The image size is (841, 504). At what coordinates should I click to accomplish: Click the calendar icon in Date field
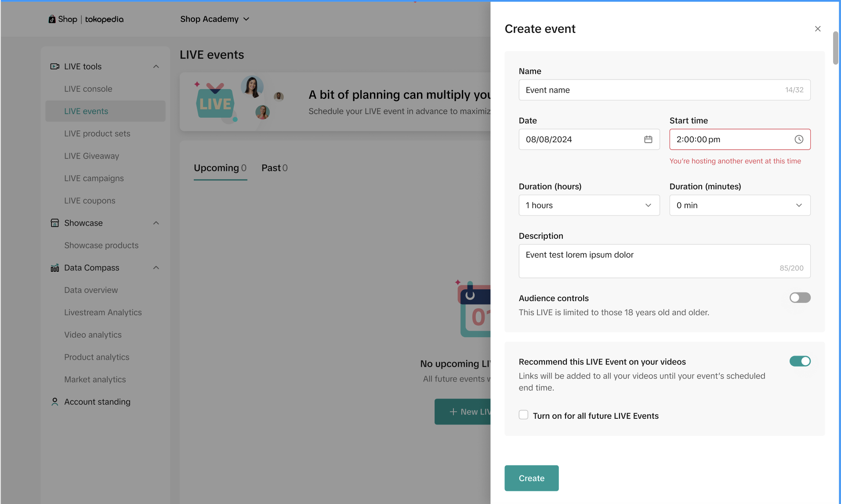648,139
